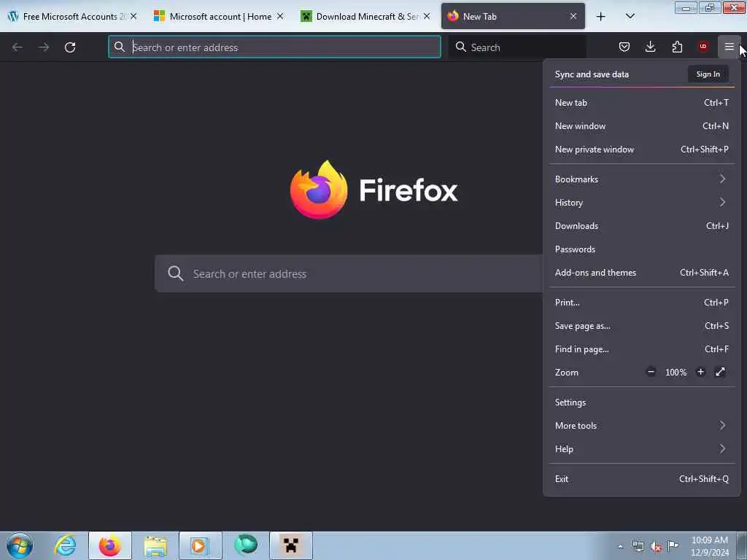Open Windows Start orb
Image resolution: width=747 pixels, height=560 pixels.
(x=20, y=545)
